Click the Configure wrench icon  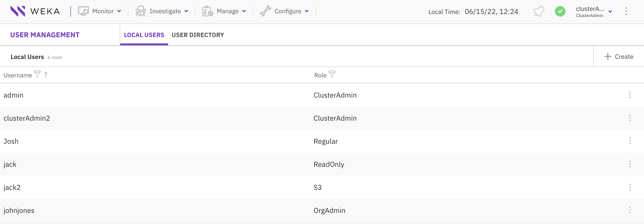(265, 11)
